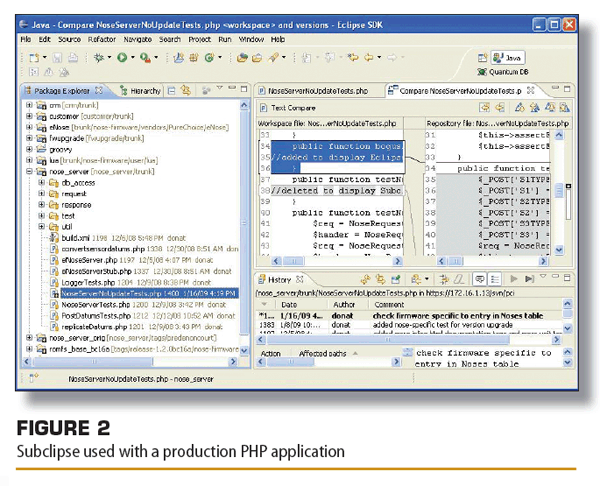Image resolution: width=600 pixels, height=486 pixels.
Task: Toggle show comment viewer in History toolbar
Action: [479, 279]
